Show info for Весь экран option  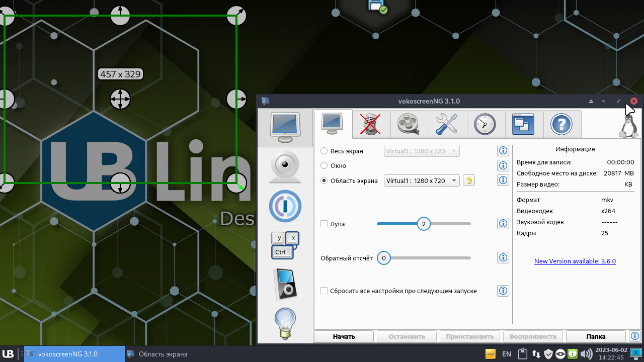tap(503, 150)
